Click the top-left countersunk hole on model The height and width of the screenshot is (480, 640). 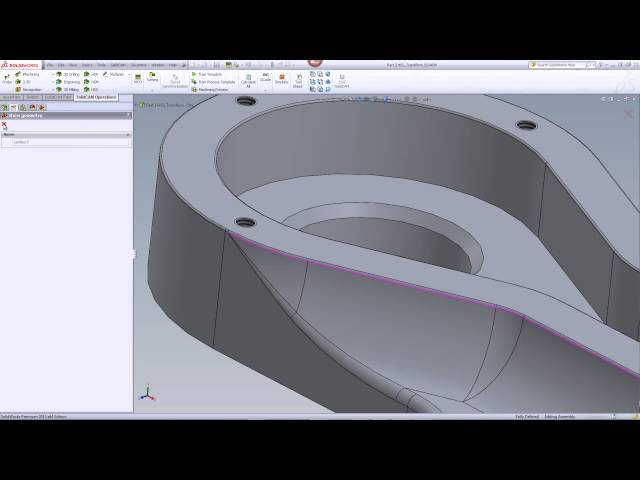click(246, 100)
